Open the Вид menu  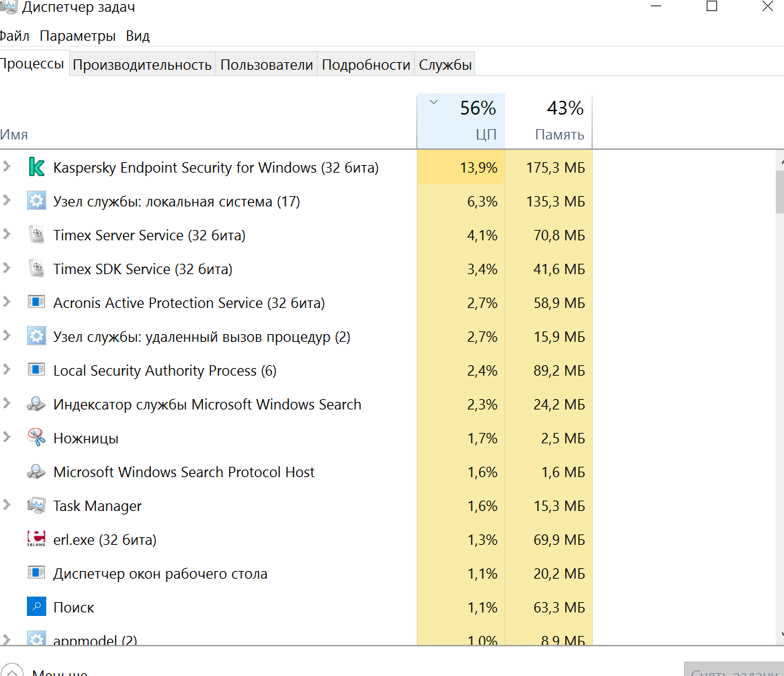click(x=137, y=36)
